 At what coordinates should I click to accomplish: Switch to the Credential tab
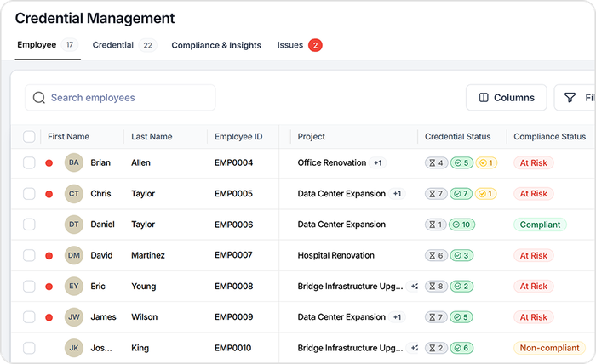[124, 45]
